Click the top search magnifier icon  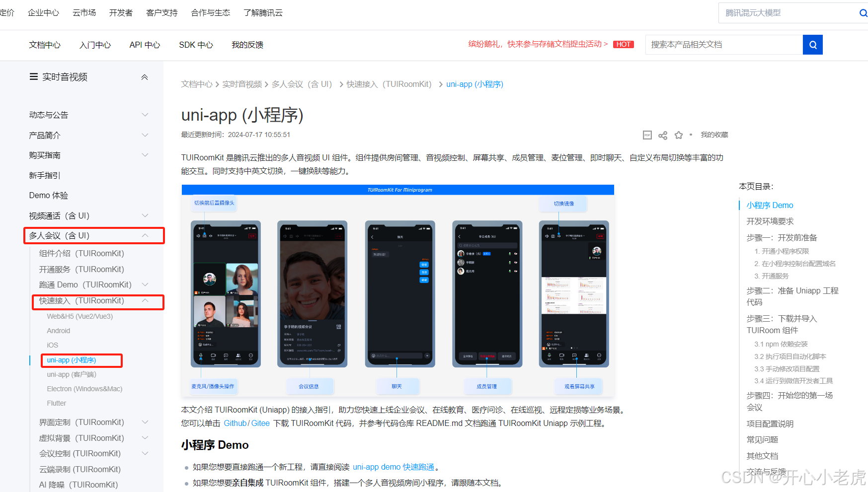tap(863, 13)
